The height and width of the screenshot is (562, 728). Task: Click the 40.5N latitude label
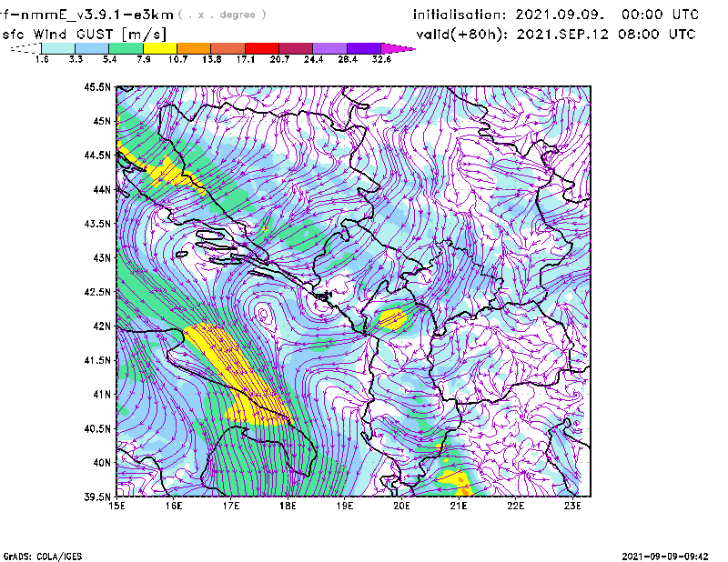point(97,428)
